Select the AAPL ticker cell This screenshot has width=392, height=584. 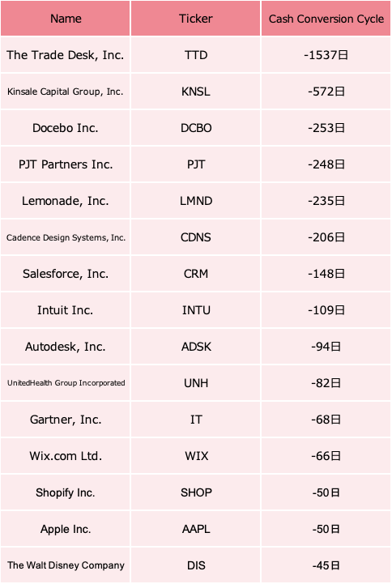(195, 529)
